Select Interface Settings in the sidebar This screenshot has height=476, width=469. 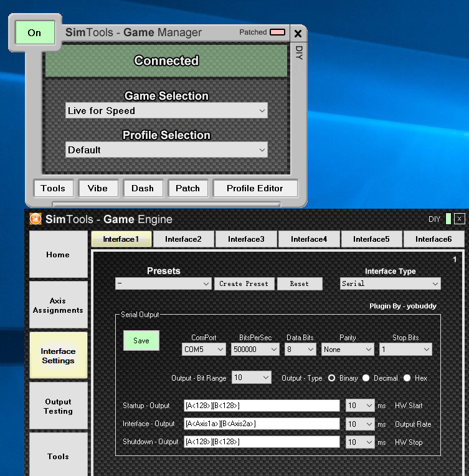[x=58, y=356]
